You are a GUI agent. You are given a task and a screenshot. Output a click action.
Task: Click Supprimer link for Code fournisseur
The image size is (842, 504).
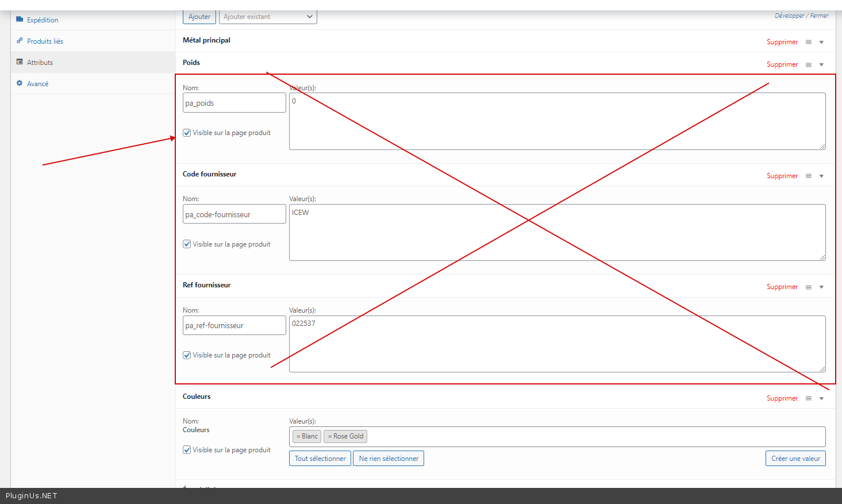[782, 176]
